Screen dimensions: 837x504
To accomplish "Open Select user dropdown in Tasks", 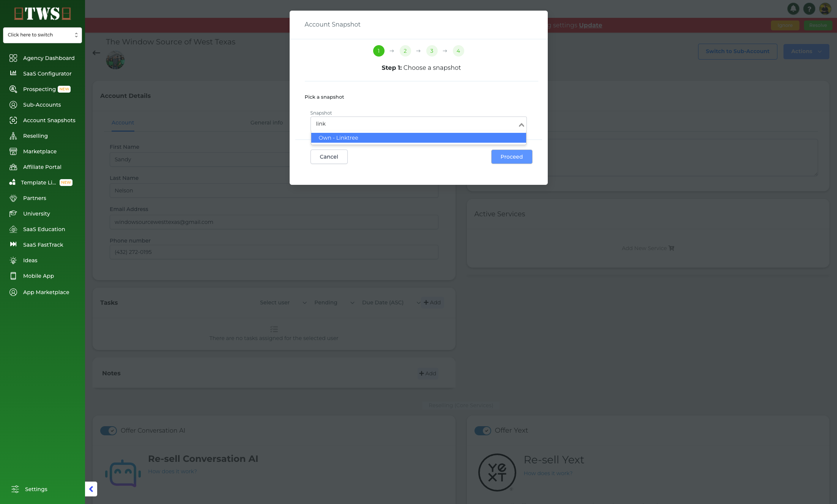I will coord(283,302).
